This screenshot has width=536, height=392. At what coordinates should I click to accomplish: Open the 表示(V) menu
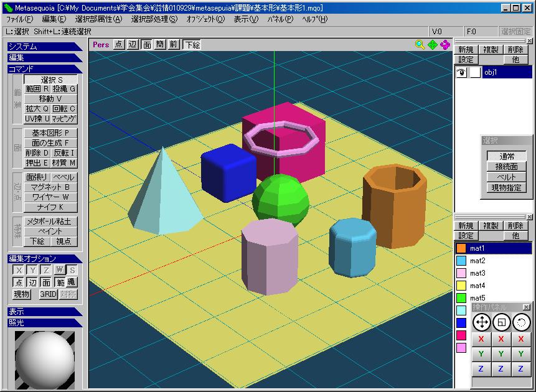pos(246,19)
